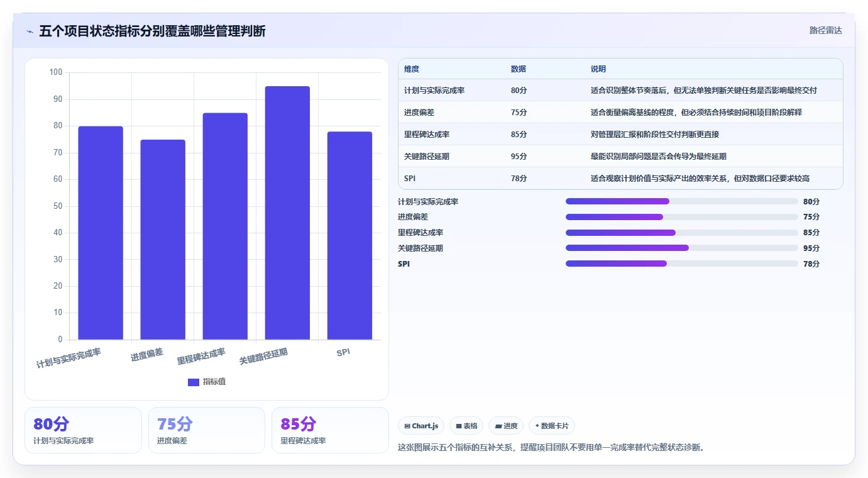Click the 78分 value beside SPI progress bar
868x478 pixels.
tap(811, 264)
